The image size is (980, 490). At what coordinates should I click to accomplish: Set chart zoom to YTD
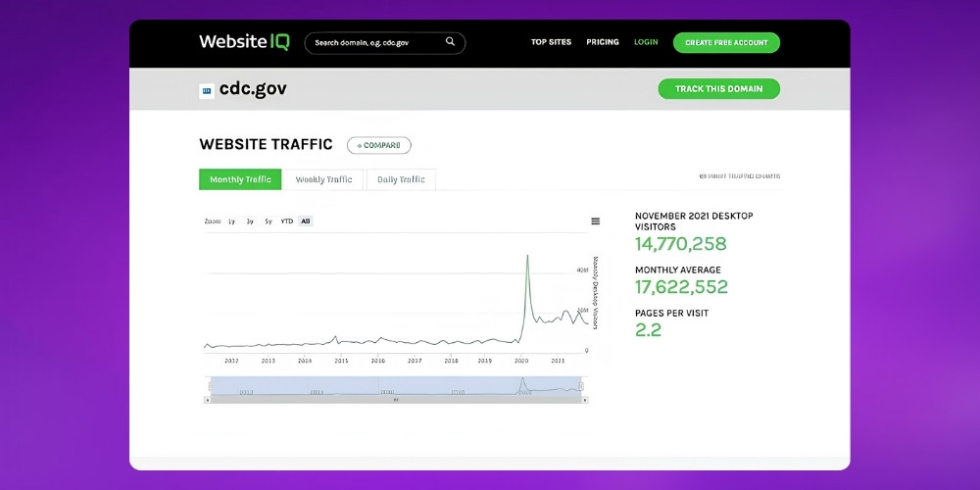287,221
